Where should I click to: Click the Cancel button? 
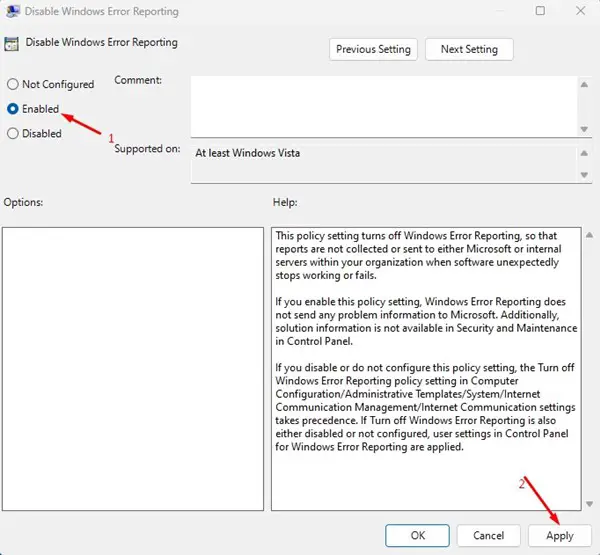tap(488, 535)
